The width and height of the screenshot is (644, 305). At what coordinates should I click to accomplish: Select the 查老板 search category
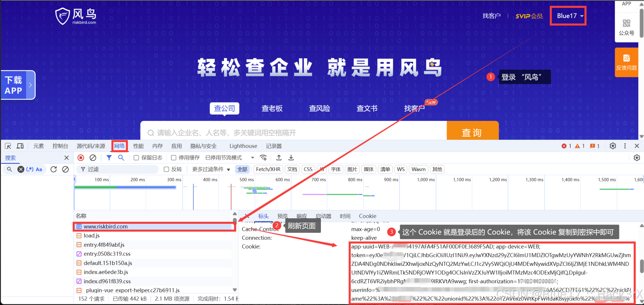272,109
